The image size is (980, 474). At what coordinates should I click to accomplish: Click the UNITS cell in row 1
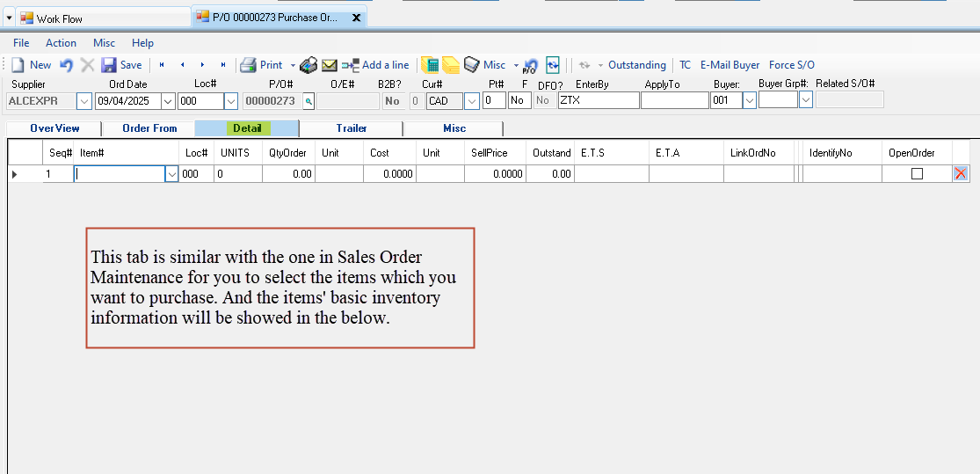click(x=239, y=174)
